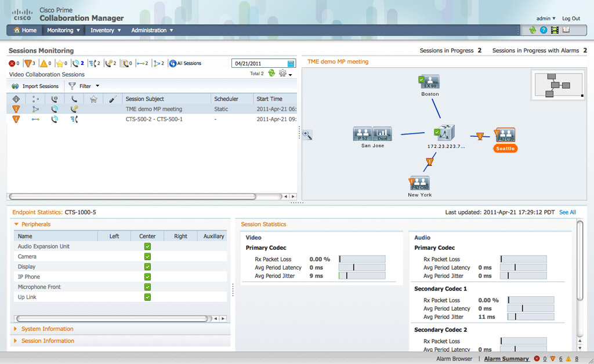Select the San Jose P 52 endpoint
This screenshot has width=594, height=364.
pos(363,134)
